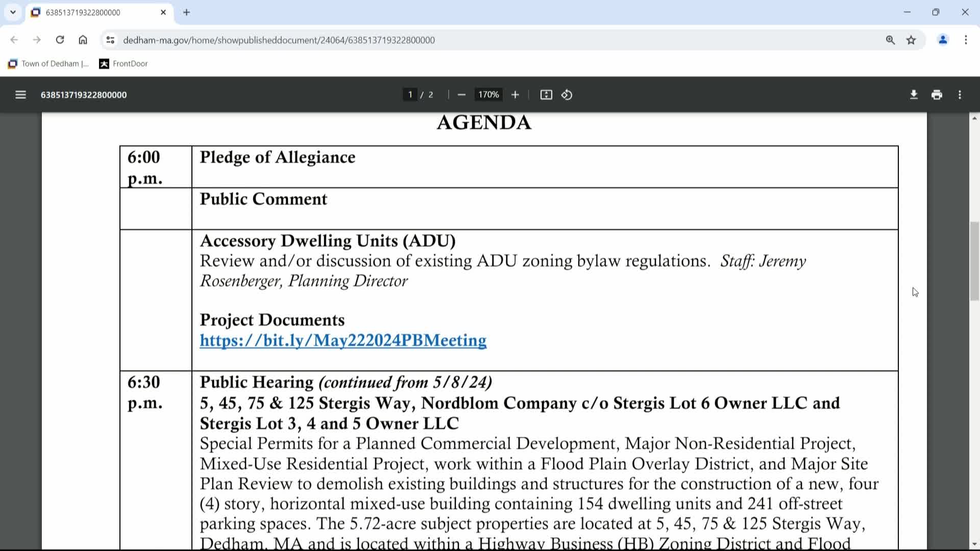
Task: View site information icon in address bar
Action: point(110,40)
